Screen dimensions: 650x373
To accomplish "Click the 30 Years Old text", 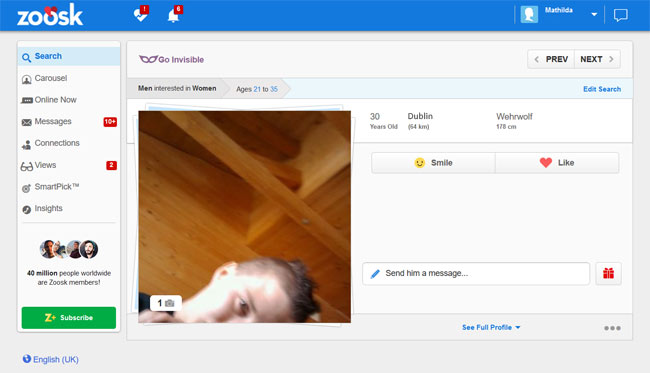I will (383, 121).
